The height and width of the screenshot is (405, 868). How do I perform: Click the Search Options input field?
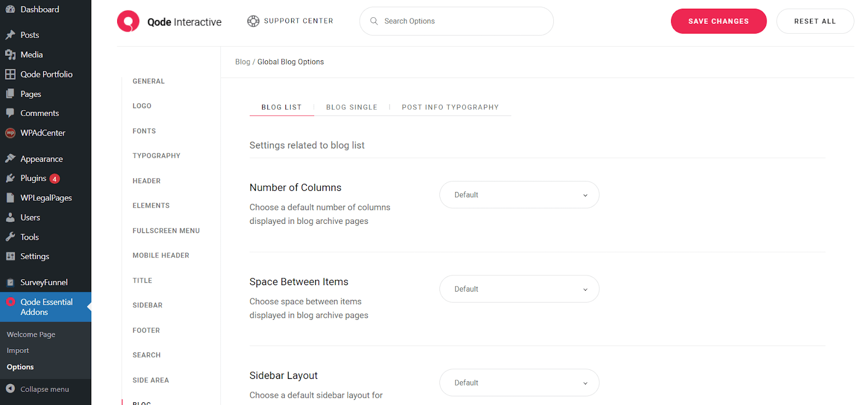pyautogui.click(x=456, y=21)
